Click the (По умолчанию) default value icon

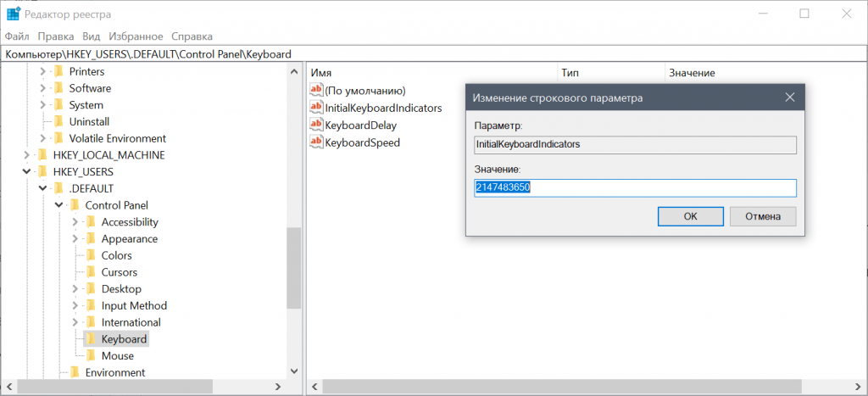pyautogui.click(x=317, y=90)
